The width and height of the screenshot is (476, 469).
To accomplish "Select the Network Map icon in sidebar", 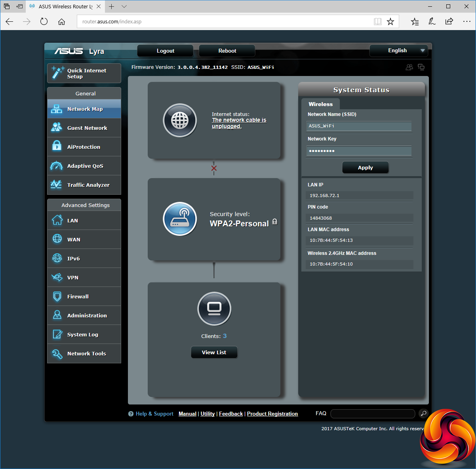I will [57, 109].
